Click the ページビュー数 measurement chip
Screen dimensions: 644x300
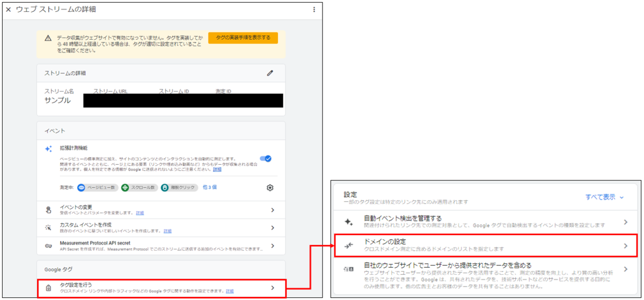click(97, 187)
